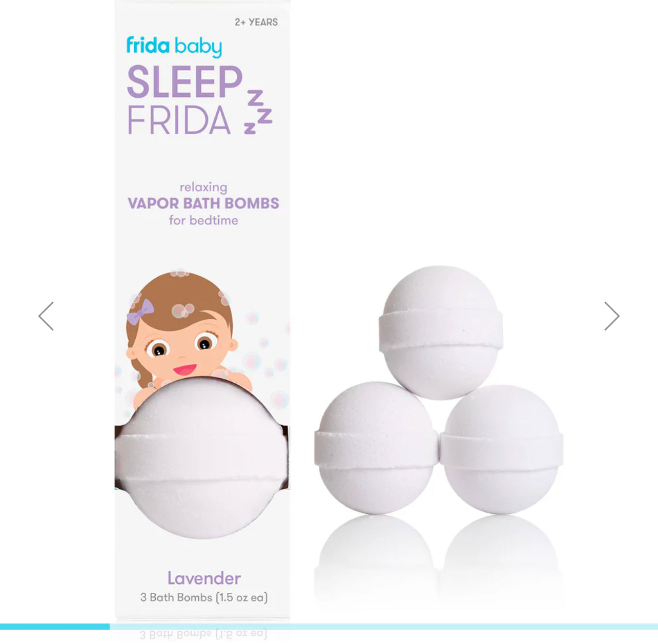
Task: Select the bottom-right stacked bath bomb
Action: click(501, 449)
